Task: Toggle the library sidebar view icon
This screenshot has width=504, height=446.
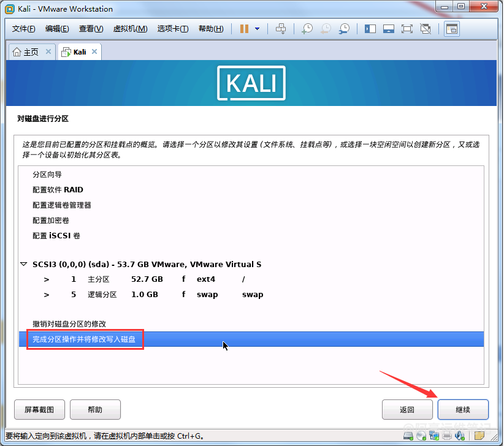Action: 370,29
